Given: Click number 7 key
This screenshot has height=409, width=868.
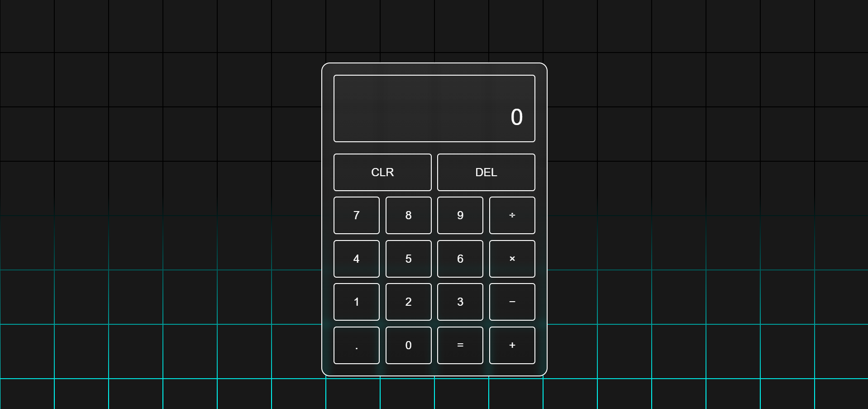Looking at the screenshot, I should coord(357,215).
